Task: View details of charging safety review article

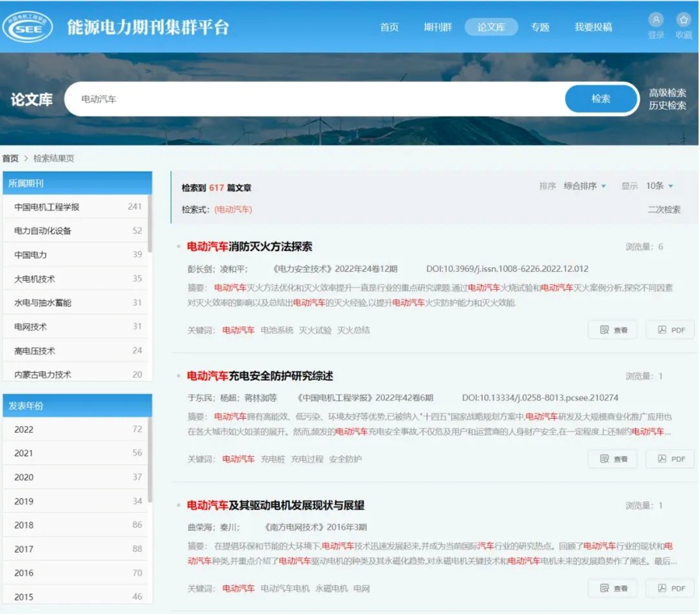Action: [614, 459]
